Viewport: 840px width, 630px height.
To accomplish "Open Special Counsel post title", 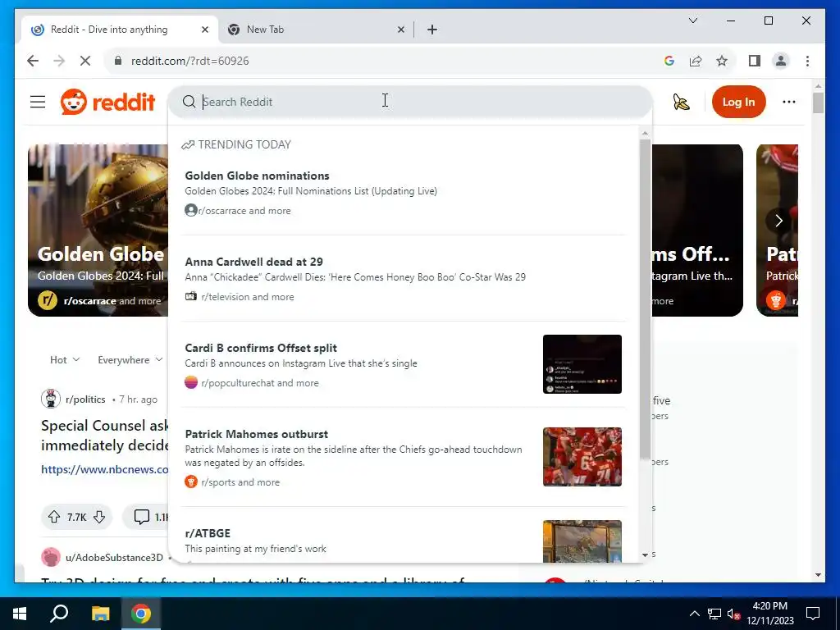I will 104,436.
